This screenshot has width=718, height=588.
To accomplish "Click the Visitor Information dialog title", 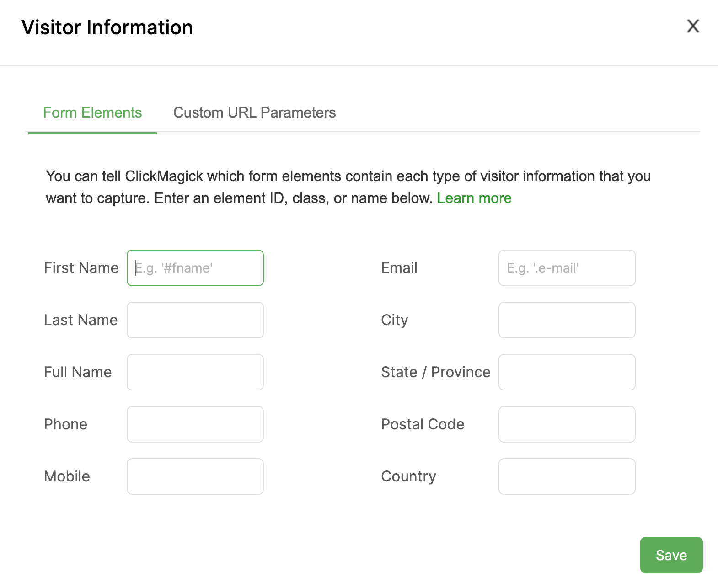I will [x=107, y=27].
